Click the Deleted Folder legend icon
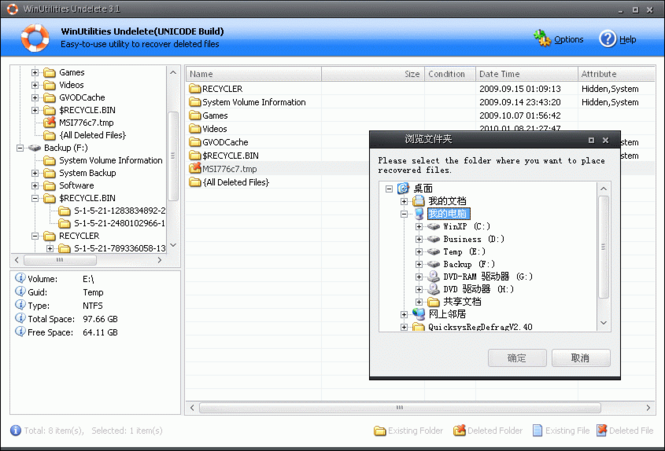The height and width of the screenshot is (451, 665). pos(459,431)
